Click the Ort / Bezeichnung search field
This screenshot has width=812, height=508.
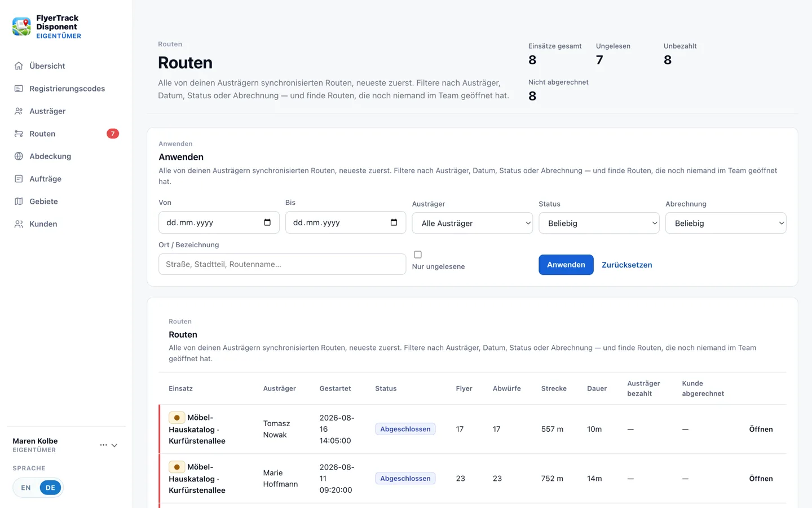282,264
